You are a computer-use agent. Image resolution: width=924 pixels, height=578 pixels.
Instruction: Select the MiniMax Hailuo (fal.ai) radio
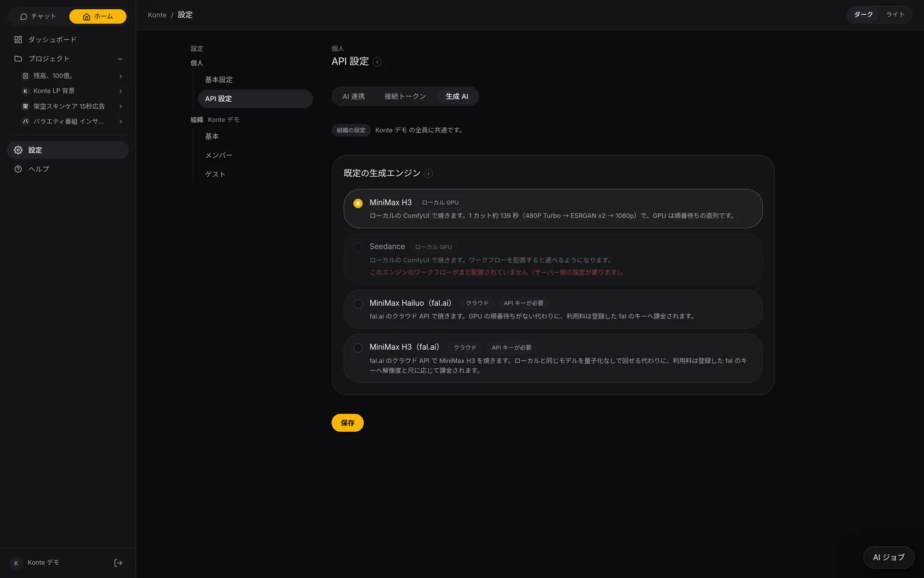pyautogui.click(x=358, y=304)
